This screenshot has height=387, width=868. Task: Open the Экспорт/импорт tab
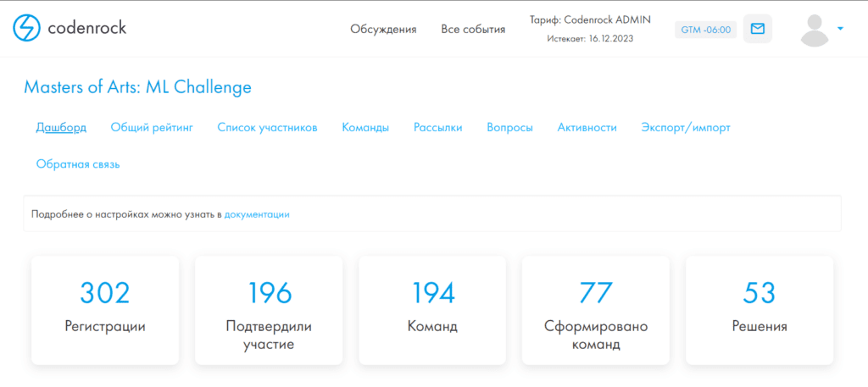point(685,128)
